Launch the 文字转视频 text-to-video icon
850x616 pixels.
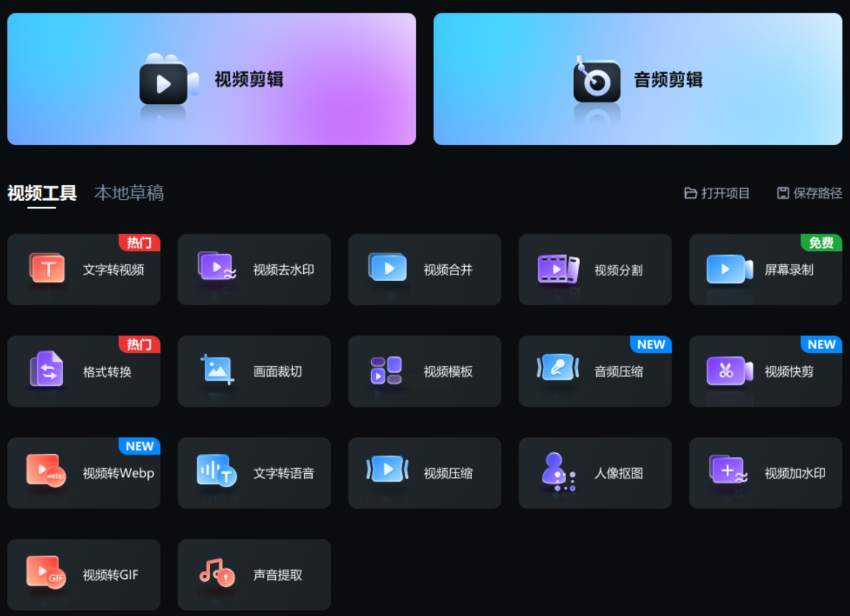click(47, 269)
